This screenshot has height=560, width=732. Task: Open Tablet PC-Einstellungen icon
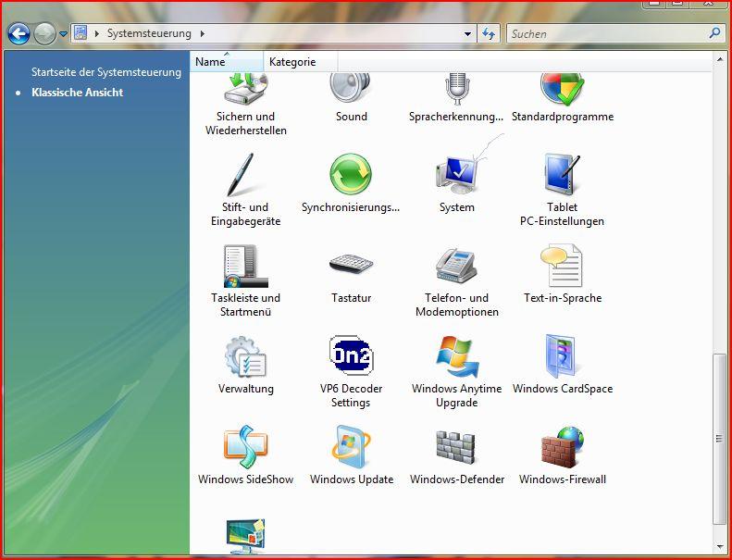tap(562, 174)
